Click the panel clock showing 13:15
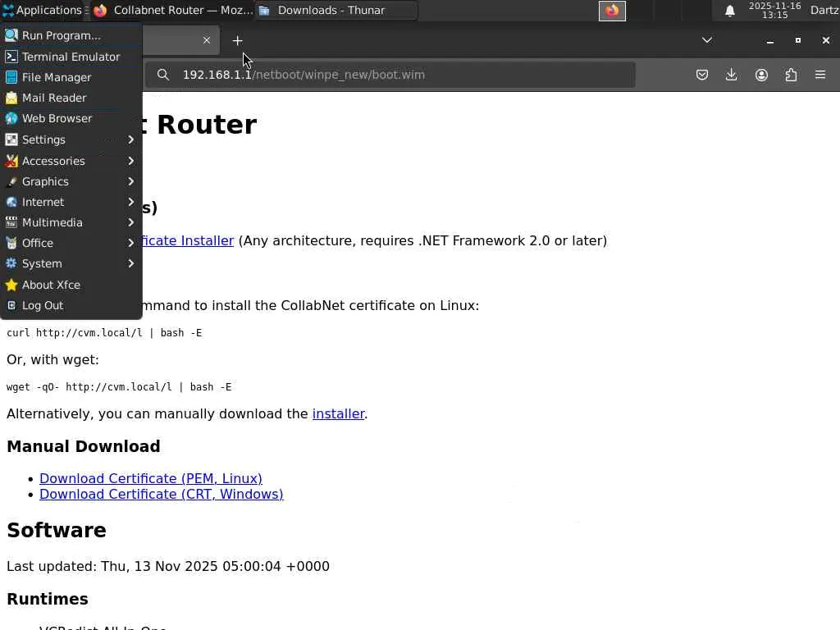Screen dimensions: 840x630 pos(774,10)
